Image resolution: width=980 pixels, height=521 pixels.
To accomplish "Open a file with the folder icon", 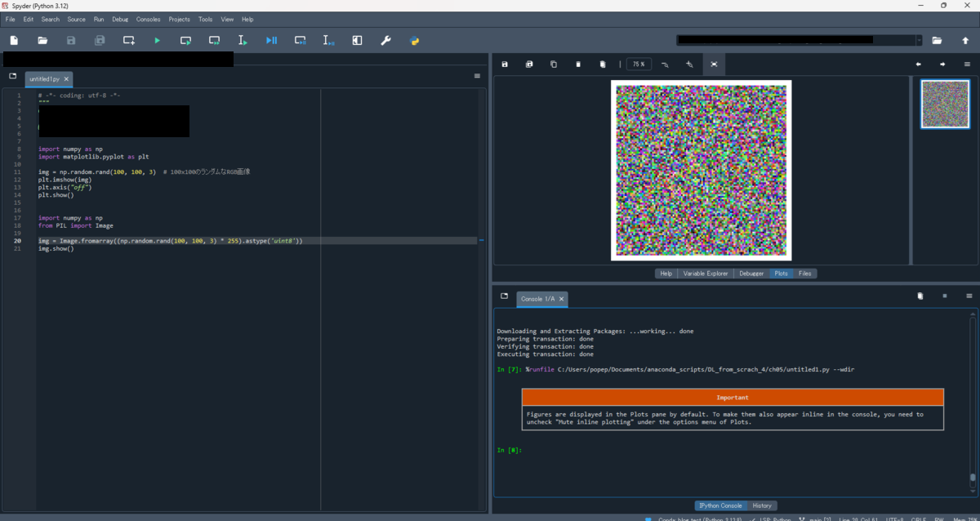I will pos(42,40).
